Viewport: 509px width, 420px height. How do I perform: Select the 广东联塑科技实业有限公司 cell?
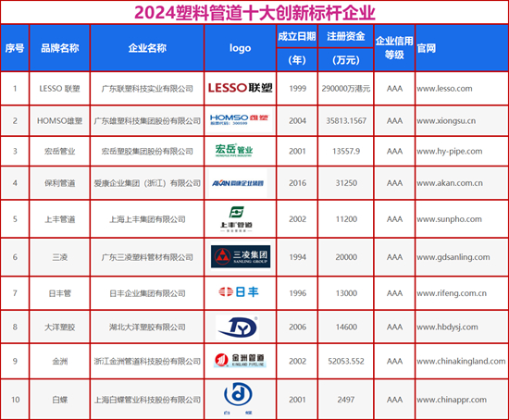(147, 89)
